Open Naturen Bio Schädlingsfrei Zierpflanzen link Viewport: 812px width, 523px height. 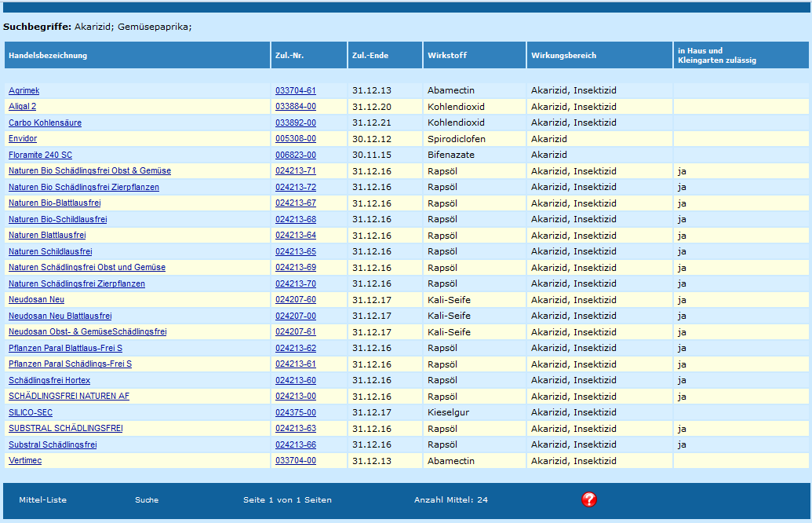tap(84, 187)
